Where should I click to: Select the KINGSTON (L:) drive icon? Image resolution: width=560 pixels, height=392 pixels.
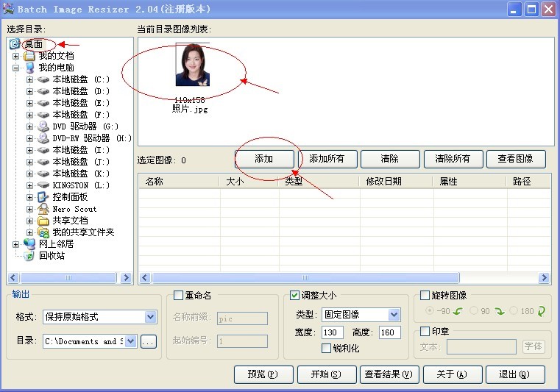point(43,185)
